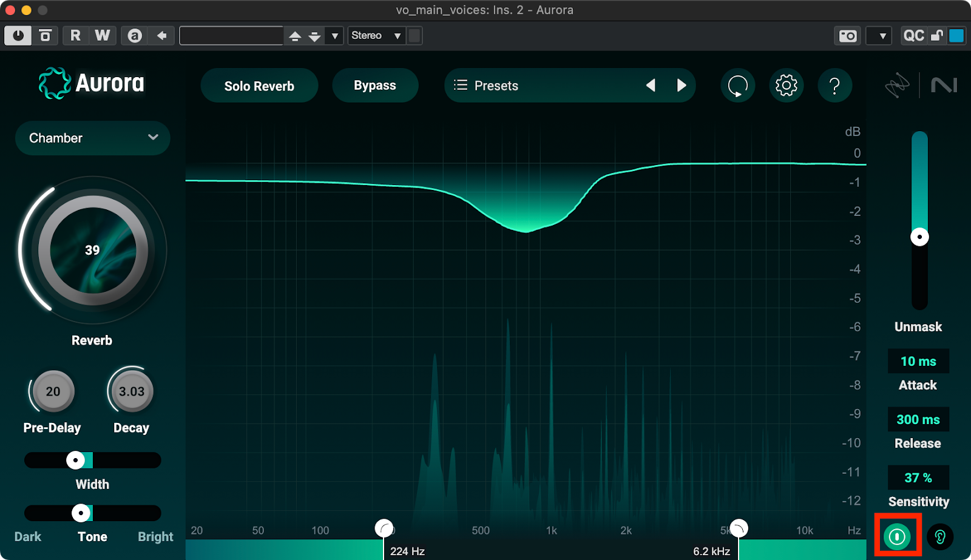
Task: Click the 6.2 kHz high frequency handle
Action: point(739,528)
